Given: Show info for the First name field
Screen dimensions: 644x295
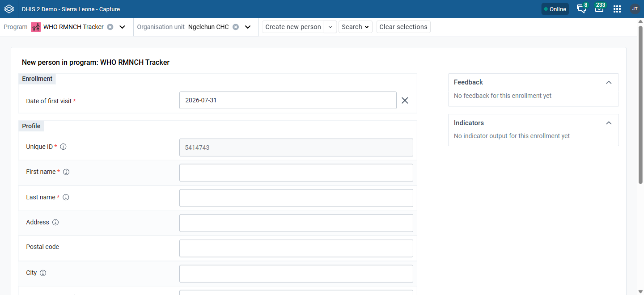Looking at the screenshot, I should 66,172.
